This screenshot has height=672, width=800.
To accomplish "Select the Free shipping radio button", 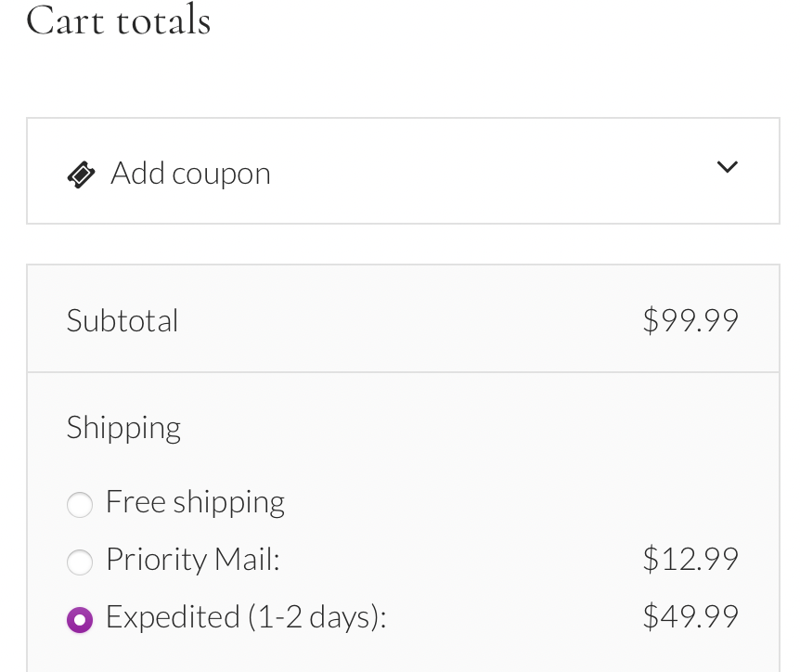I will 80,504.
